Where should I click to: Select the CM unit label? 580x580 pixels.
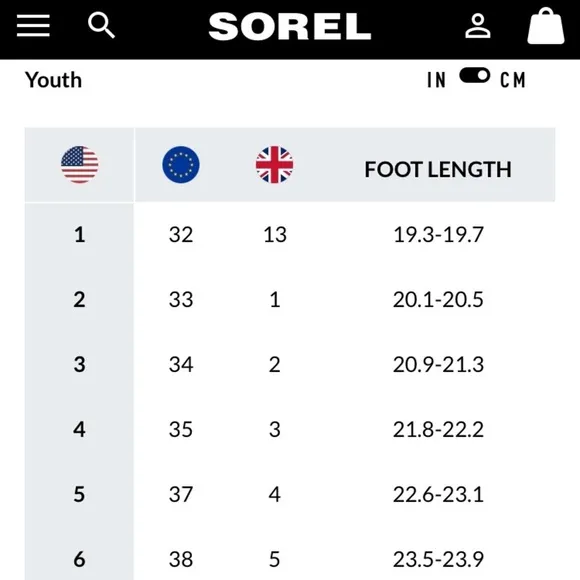(x=513, y=80)
